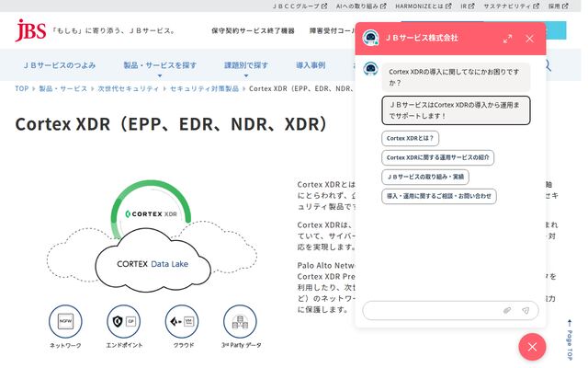Attach a file with the paperclip icon
The image size is (588, 368).
(x=506, y=310)
